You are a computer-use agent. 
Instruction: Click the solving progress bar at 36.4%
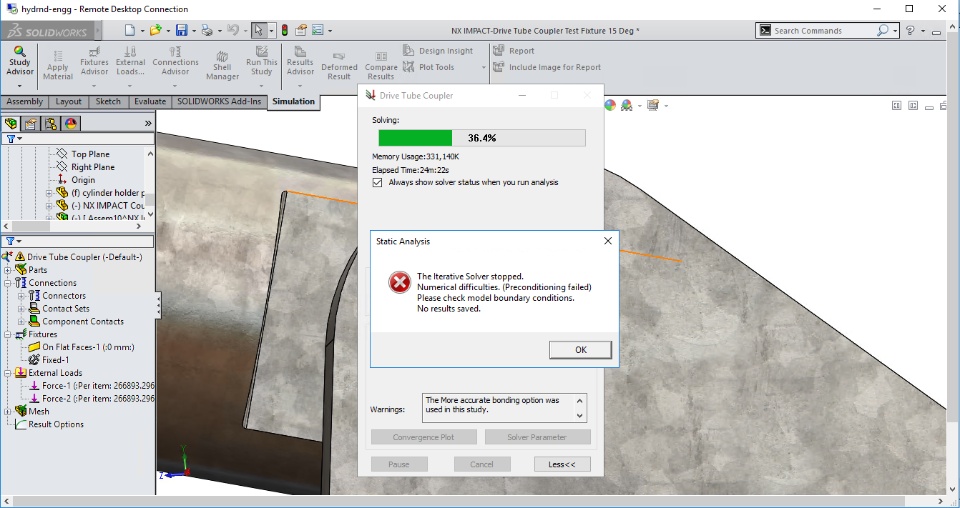point(482,138)
